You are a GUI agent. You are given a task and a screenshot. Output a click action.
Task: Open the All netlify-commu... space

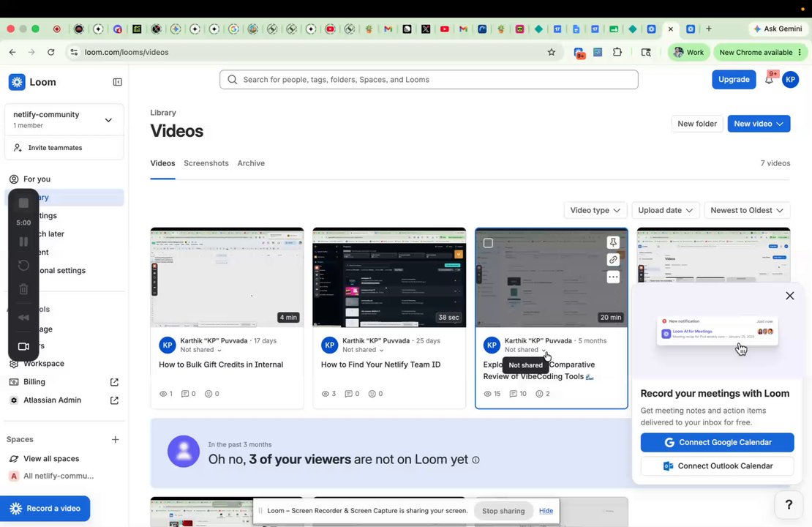59,476
